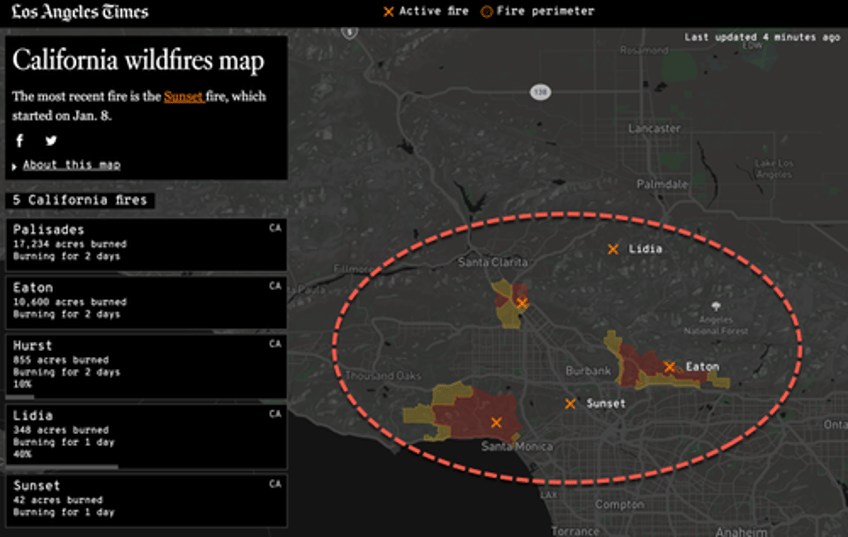Expand the About this map triangle
The width and height of the screenshot is (848, 537).
tap(15, 166)
